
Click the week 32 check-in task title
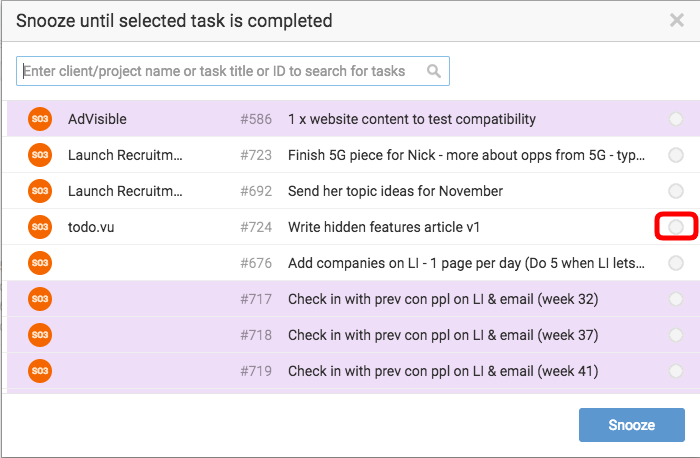point(443,299)
